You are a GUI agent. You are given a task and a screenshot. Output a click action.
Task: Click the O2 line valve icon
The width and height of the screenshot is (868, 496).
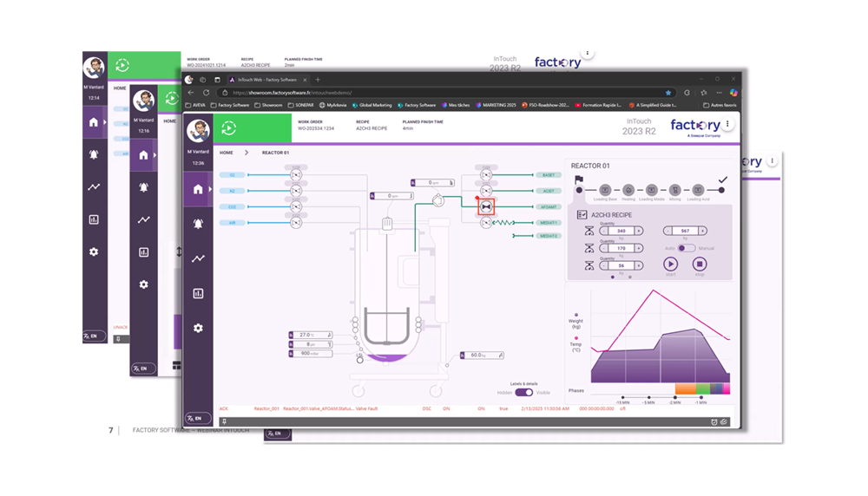(296, 175)
